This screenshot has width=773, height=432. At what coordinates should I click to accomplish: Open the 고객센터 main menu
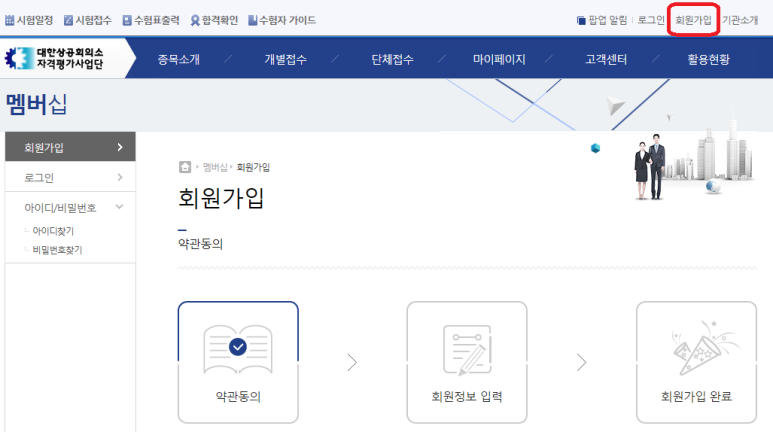coord(606,60)
